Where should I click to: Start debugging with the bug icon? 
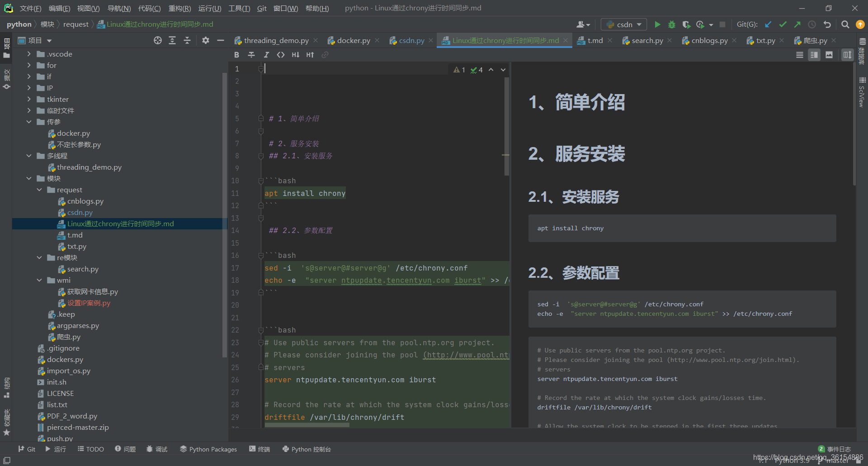pyautogui.click(x=671, y=24)
